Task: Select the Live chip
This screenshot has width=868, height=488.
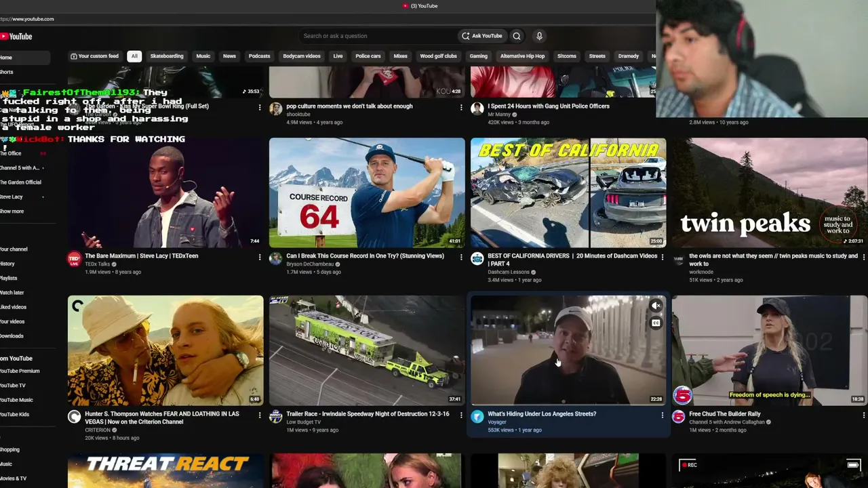Action: pyautogui.click(x=338, y=56)
